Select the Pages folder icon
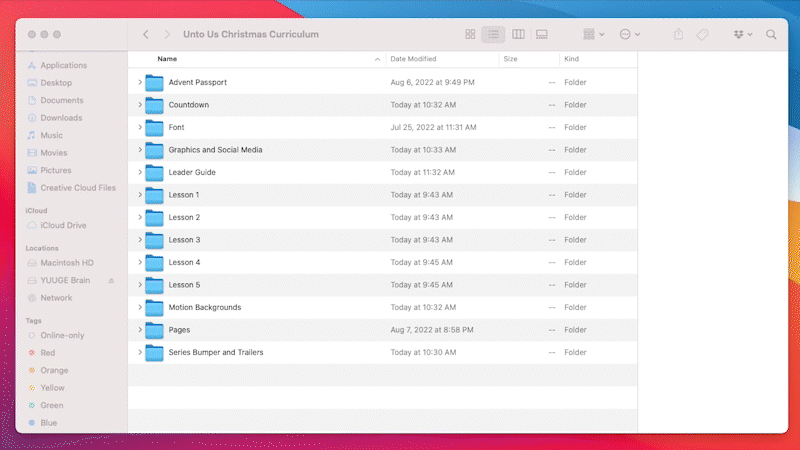Viewport: 800px width, 450px height. tap(154, 330)
